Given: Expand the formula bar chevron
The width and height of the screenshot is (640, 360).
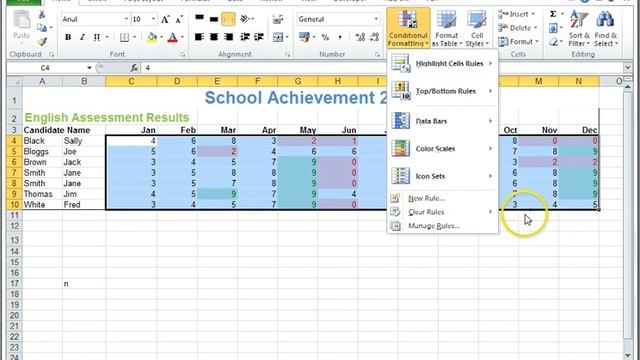Looking at the screenshot, I should coord(627,68).
